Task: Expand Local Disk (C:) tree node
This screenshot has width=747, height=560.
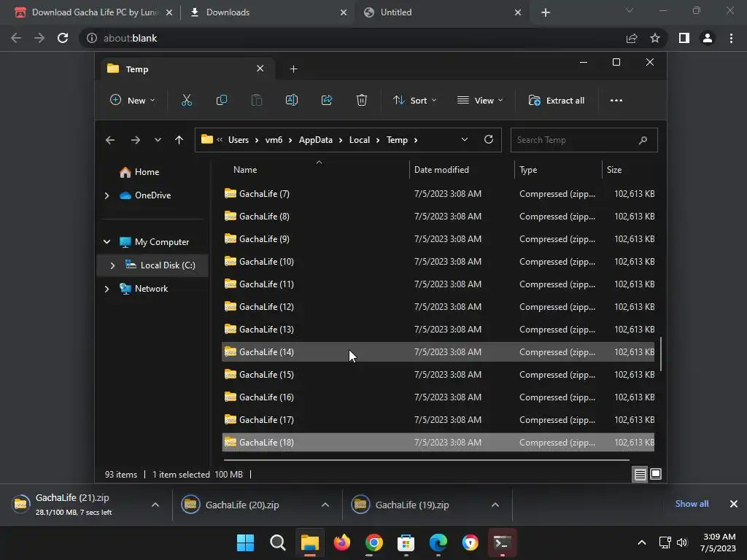Action: 112,265
